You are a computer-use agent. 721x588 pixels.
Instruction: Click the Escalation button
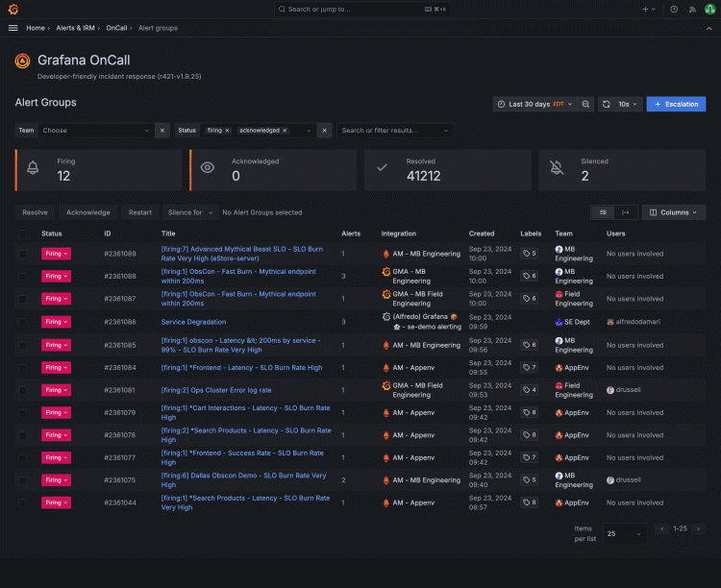(x=676, y=104)
